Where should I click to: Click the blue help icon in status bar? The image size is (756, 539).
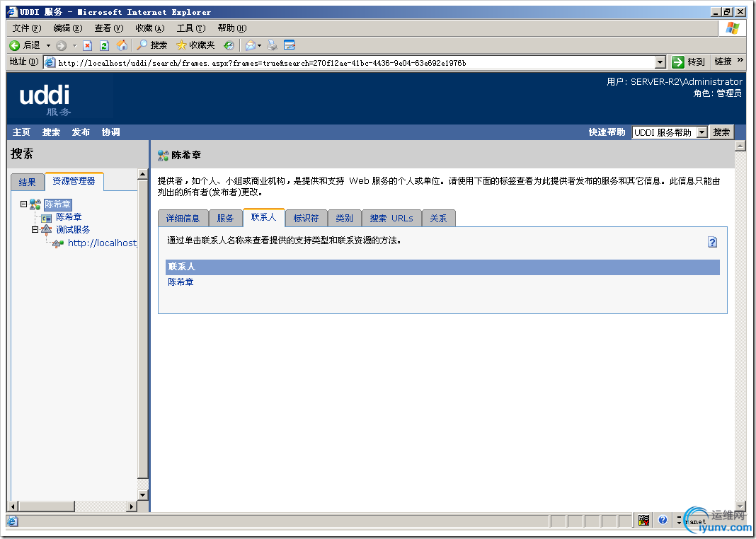click(663, 520)
